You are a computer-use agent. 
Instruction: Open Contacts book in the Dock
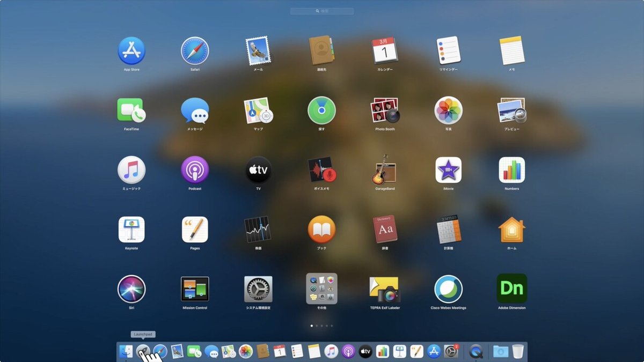[x=262, y=351]
